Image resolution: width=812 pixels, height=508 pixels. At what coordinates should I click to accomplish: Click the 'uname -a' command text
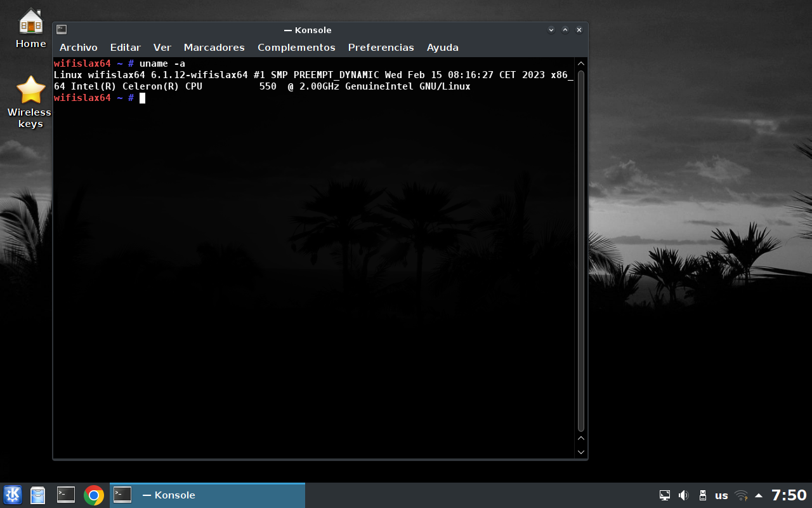click(162, 63)
